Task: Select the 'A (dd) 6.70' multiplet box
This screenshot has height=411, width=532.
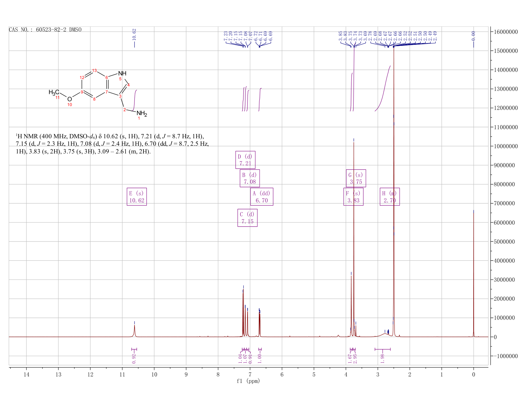Action: (262, 197)
